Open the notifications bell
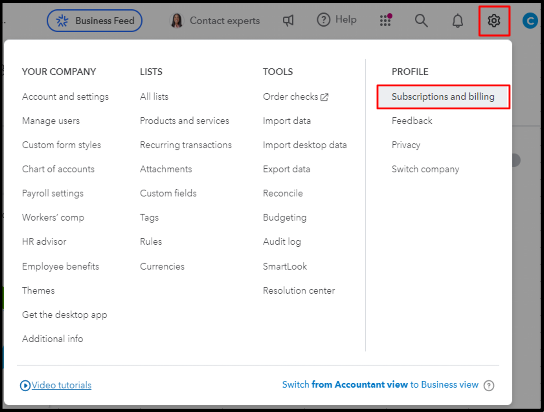 click(458, 21)
